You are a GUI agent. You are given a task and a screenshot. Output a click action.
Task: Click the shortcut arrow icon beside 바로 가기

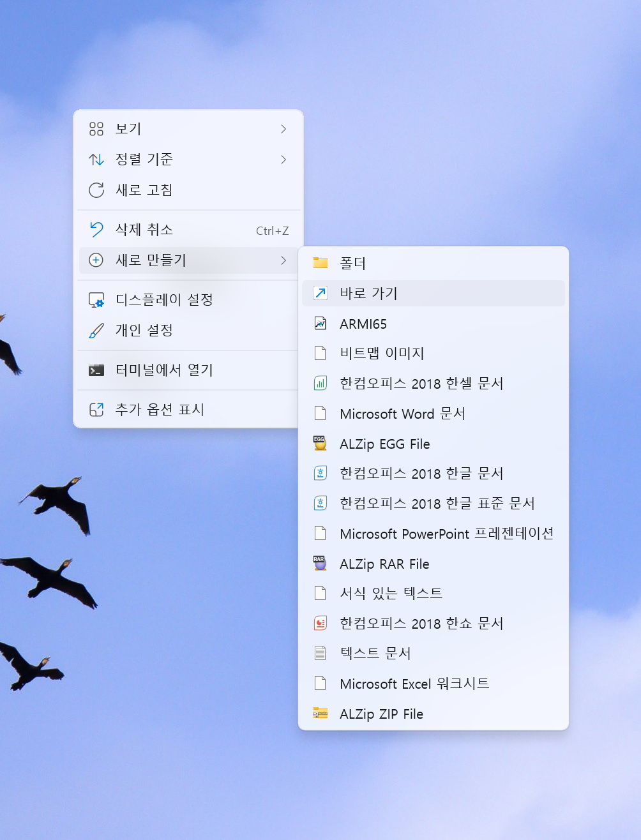(320, 293)
